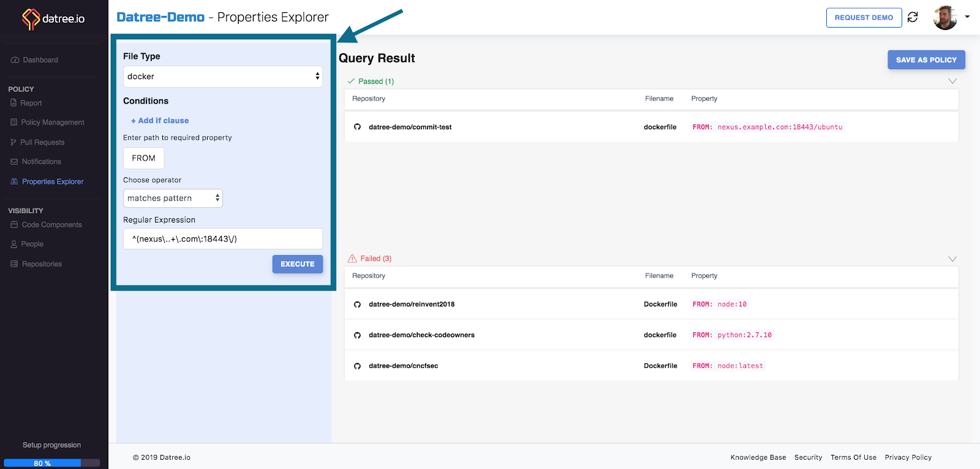Click the GitHub icon beside datree-demo/reinvent2018
This screenshot has height=469, width=980.
point(357,304)
